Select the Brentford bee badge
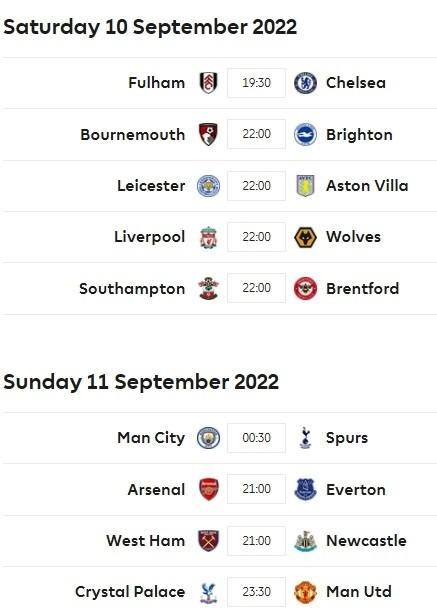The height and width of the screenshot is (613, 437). coord(305,289)
